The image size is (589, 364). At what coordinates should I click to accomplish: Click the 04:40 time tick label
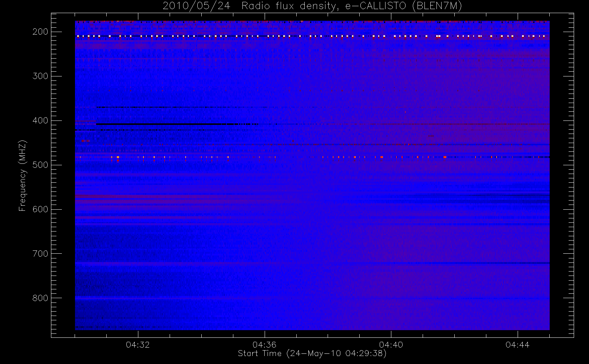391,345
